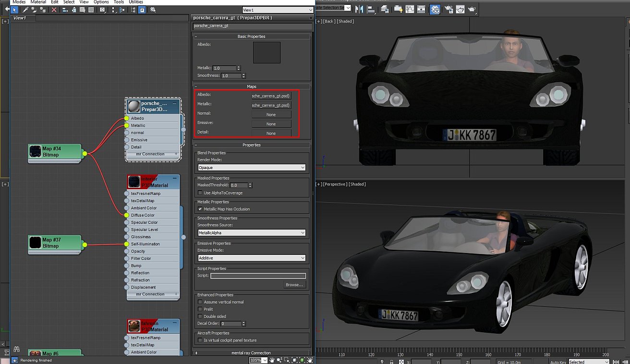
Task: Click the Pan hand tool near zoom
Action: pyautogui.click(x=272, y=360)
